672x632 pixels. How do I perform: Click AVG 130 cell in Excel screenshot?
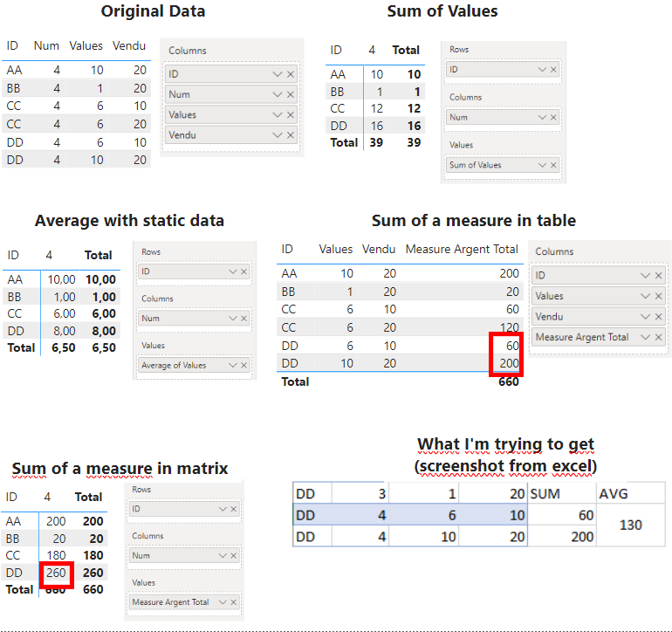click(630, 525)
